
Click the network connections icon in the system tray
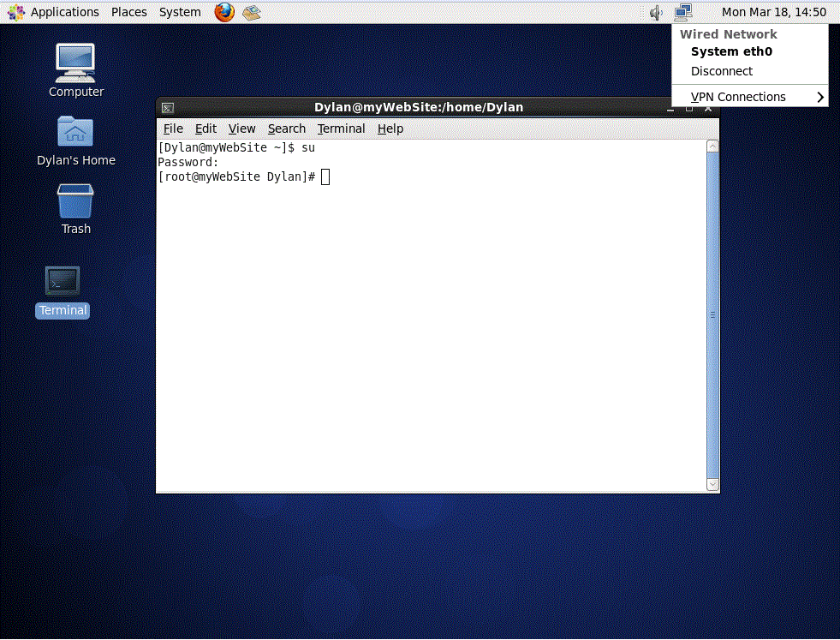tap(683, 12)
